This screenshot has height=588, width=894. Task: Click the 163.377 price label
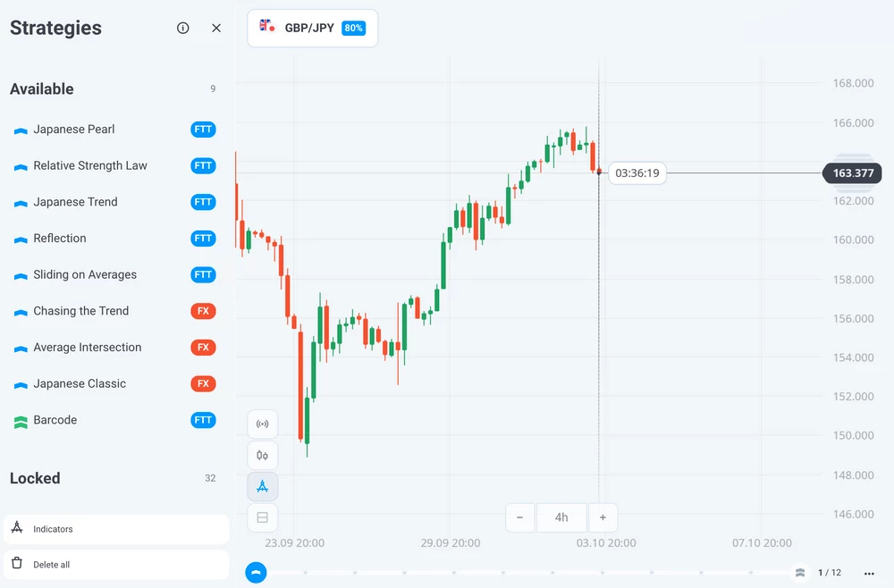pos(851,173)
